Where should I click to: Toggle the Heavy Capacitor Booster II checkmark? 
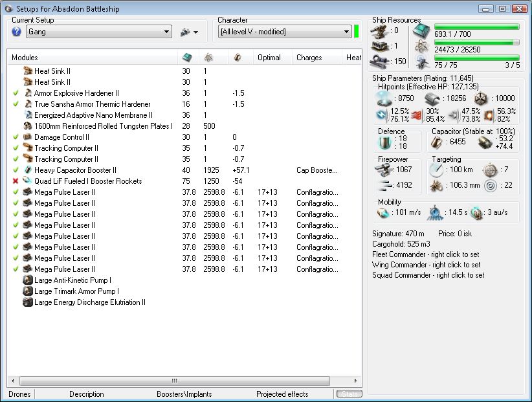pyautogui.click(x=16, y=170)
